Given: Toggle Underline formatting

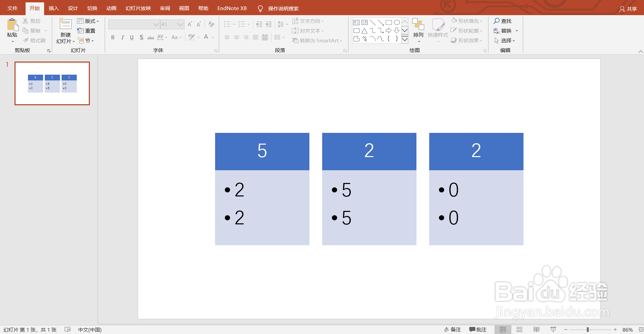Looking at the screenshot, I should pyautogui.click(x=132, y=37).
